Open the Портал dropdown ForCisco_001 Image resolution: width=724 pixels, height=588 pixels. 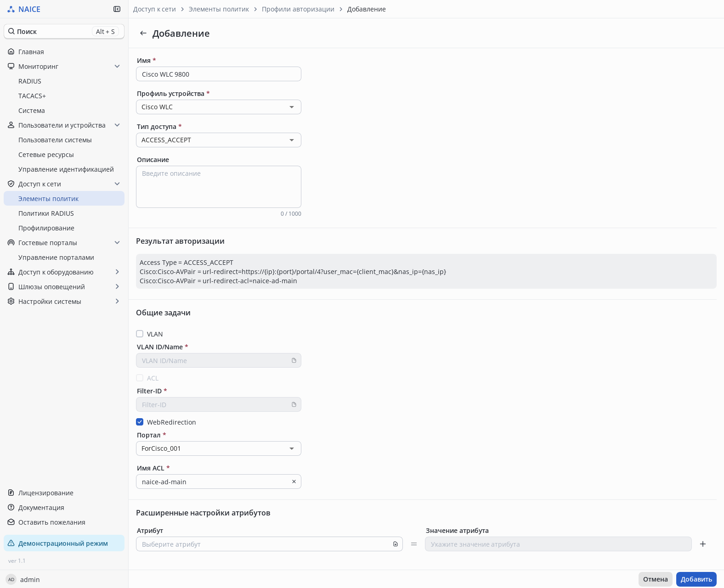point(219,448)
